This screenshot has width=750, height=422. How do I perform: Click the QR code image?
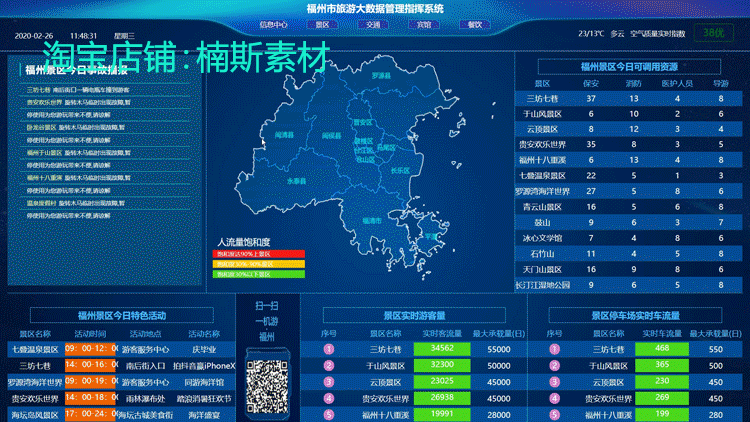pos(267,387)
